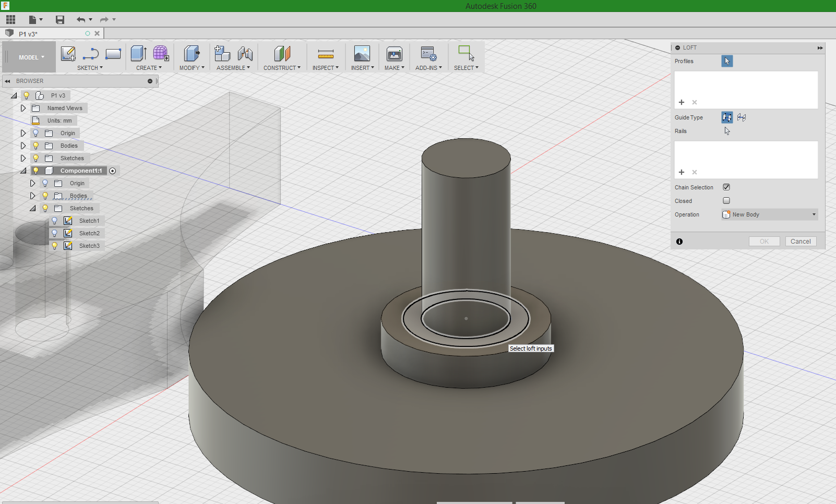The image size is (836, 504).
Task: Expand the top-level Bodies folder
Action: (x=23, y=146)
